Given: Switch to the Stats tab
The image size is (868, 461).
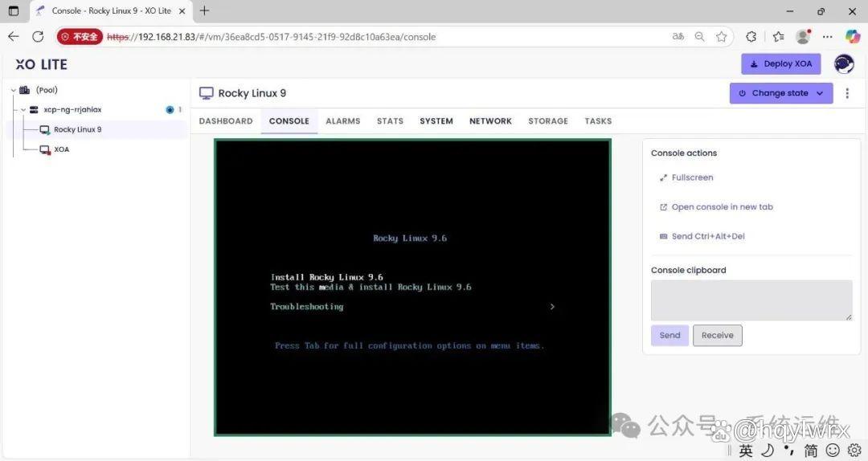Looking at the screenshot, I should coord(390,120).
